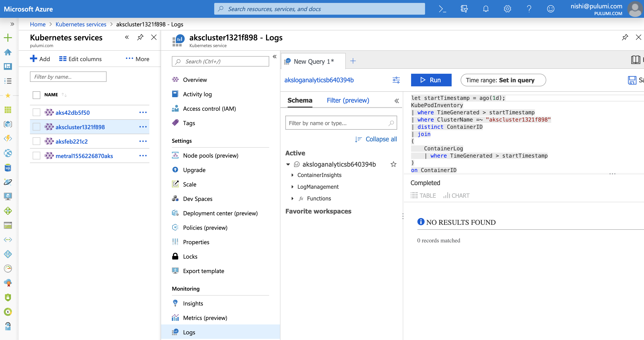
Task: Go to Home breadcrumb
Action: click(x=38, y=24)
